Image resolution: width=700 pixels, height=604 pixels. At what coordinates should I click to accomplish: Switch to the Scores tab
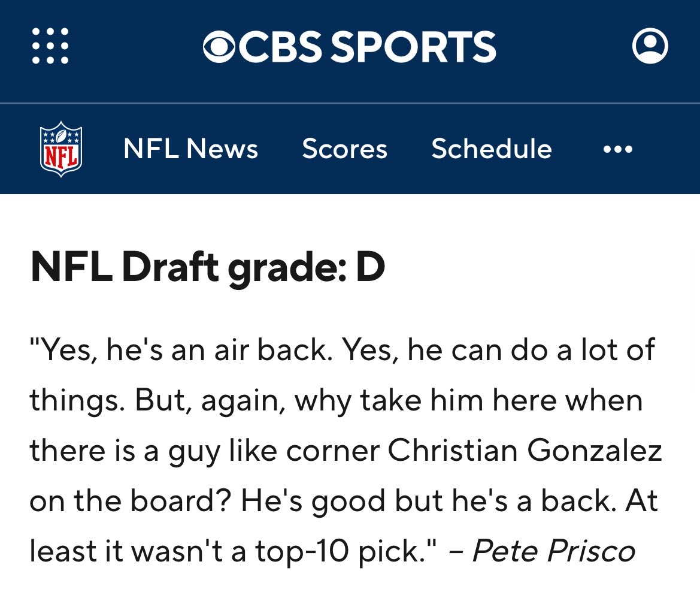pos(344,149)
